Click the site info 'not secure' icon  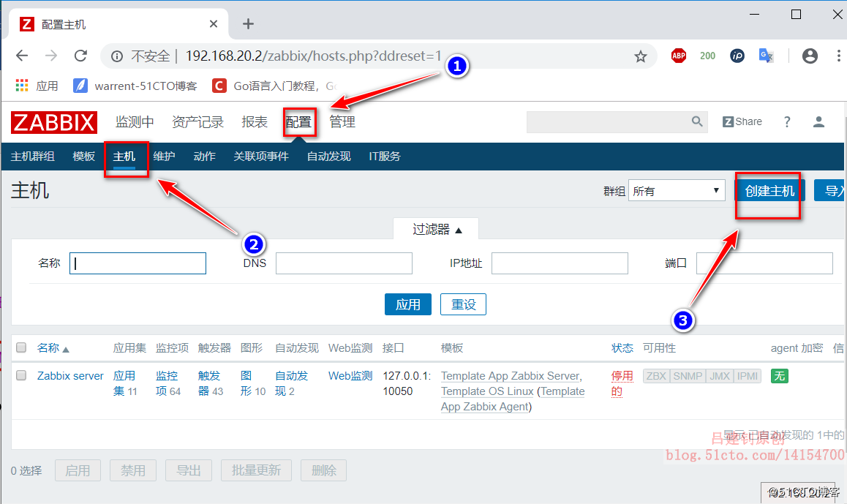click(117, 56)
